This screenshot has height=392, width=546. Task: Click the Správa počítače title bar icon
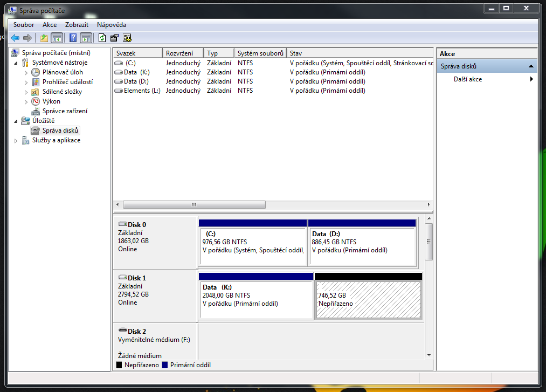click(x=12, y=10)
